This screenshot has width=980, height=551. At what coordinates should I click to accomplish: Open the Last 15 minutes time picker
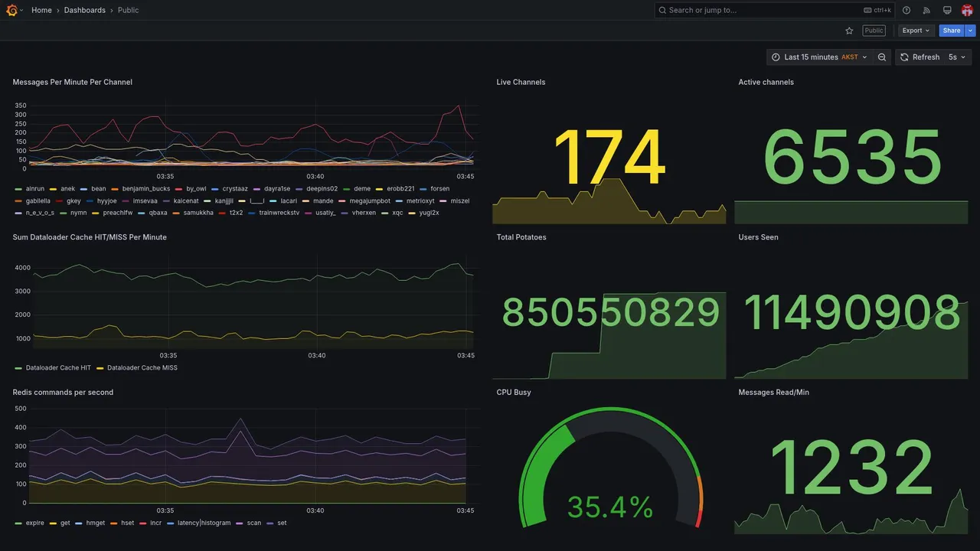pos(818,57)
